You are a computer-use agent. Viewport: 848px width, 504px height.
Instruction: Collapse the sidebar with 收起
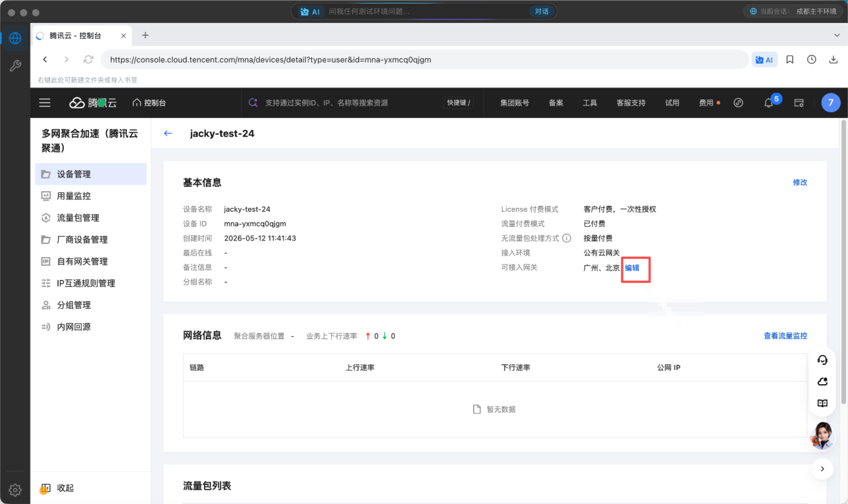58,488
